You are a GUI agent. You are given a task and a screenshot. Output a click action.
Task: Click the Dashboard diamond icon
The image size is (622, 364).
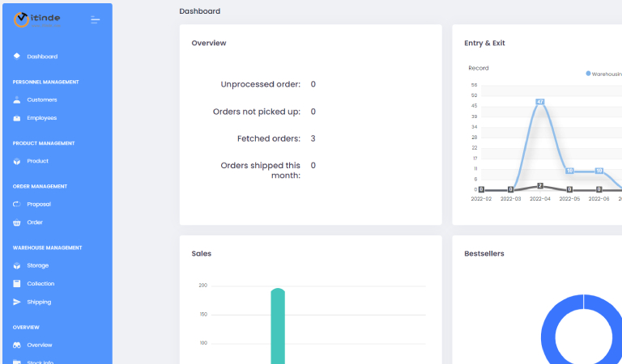[x=17, y=57]
